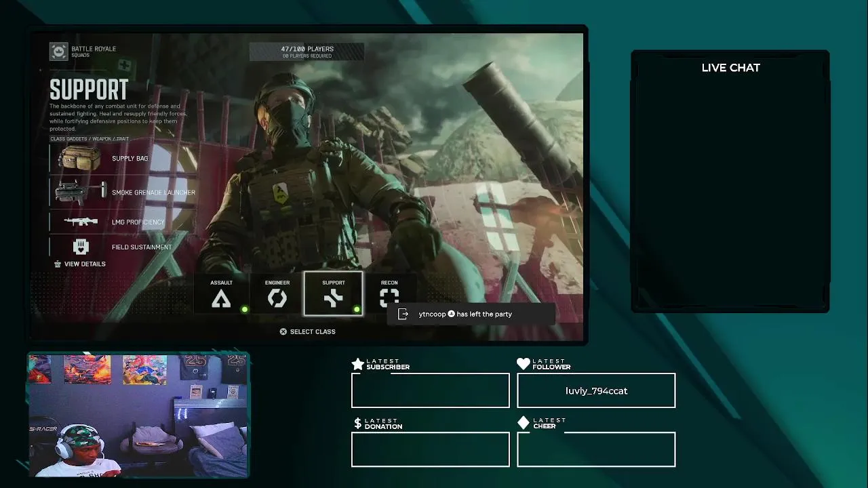Click the Engineer tab label
868x488 pixels.
pos(277,283)
